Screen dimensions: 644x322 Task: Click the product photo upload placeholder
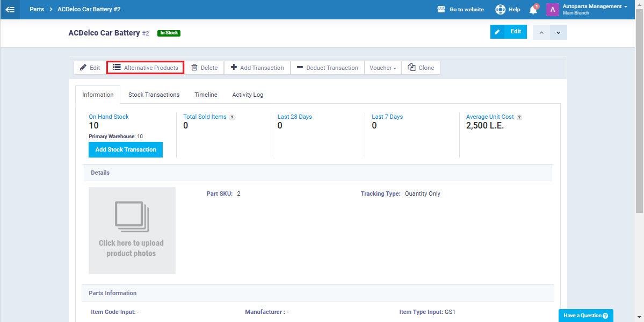pyautogui.click(x=132, y=230)
